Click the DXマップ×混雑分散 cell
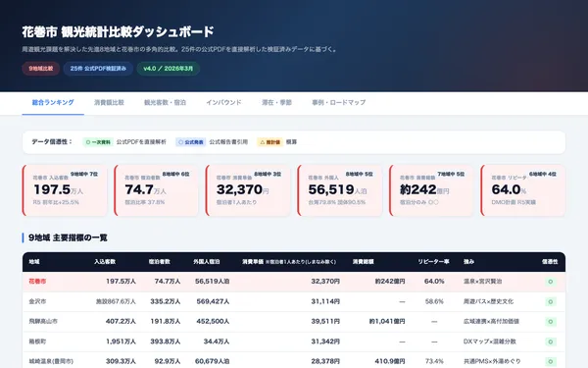The width and height of the screenshot is (588, 368). [490, 342]
